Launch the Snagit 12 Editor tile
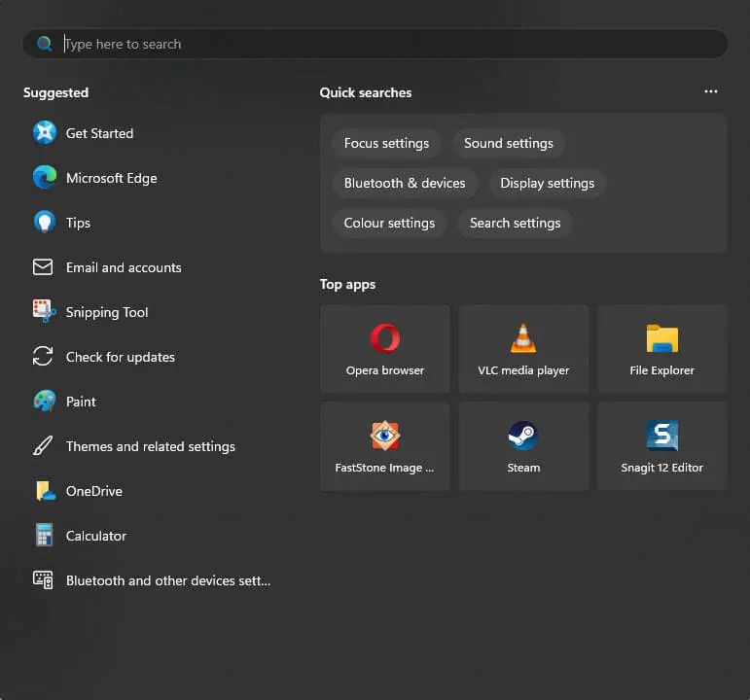 tap(662, 446)
